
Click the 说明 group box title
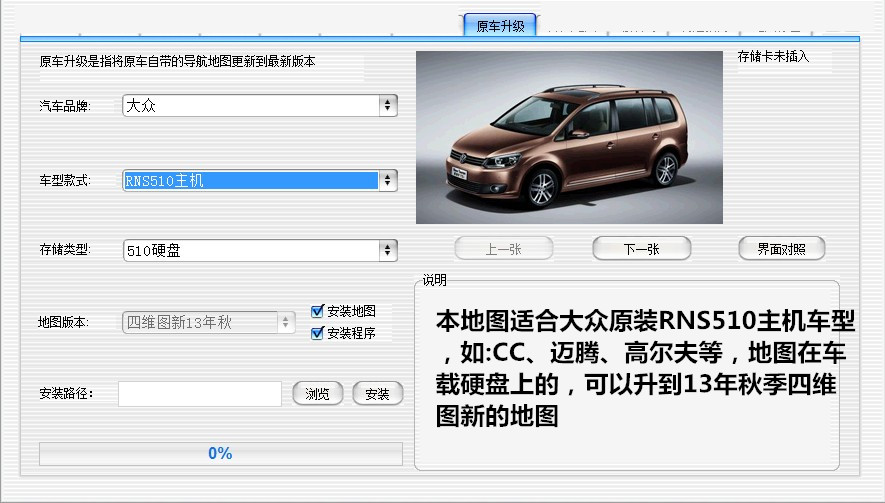tap(435, 280)
